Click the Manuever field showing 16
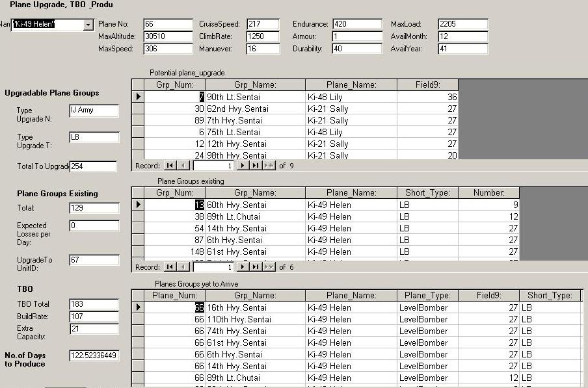 (x=263, y=49)
